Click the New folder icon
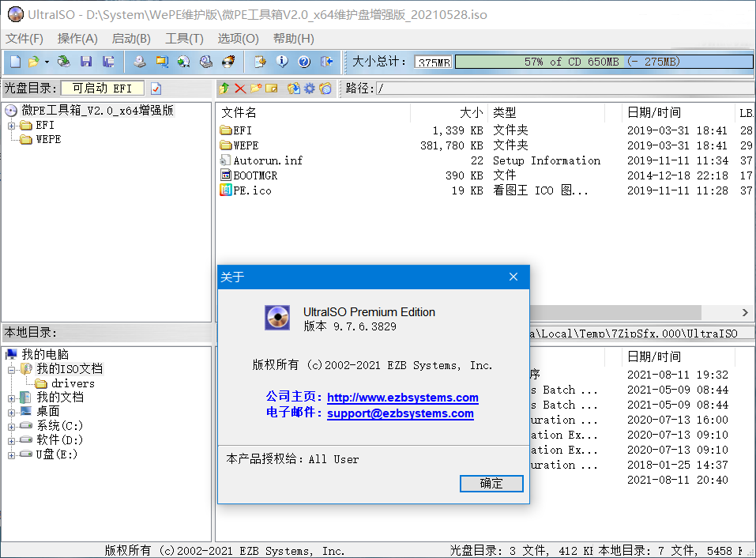 [x=256, y=89]
